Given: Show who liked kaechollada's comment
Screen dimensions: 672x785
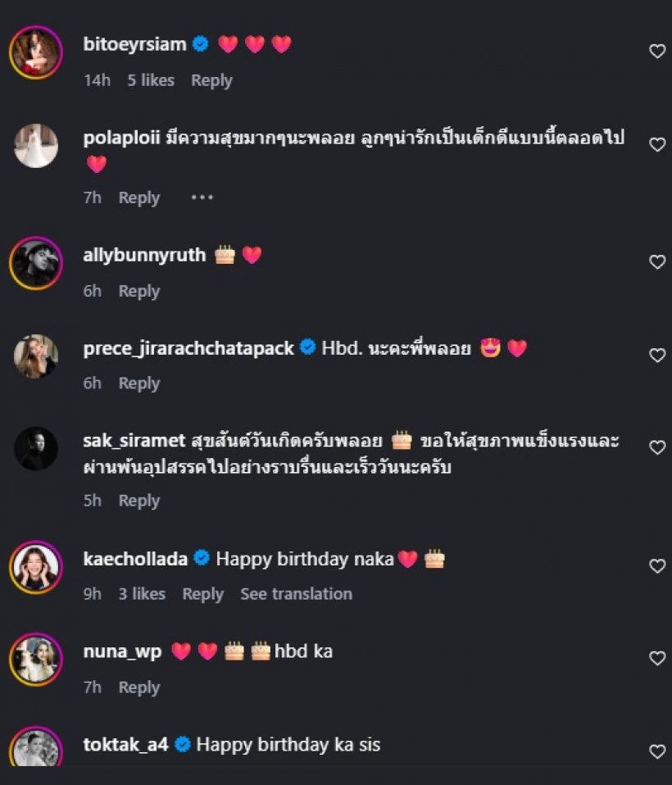Looking at the screenshot, I should (x=141, y=594).
